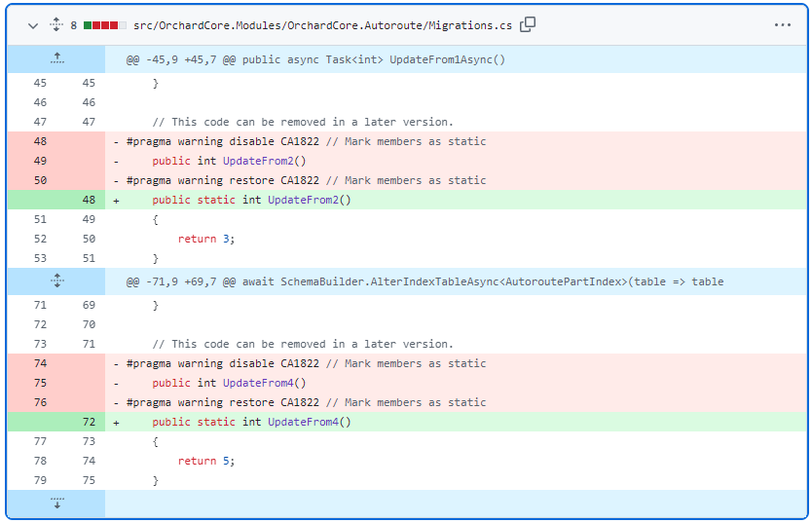Copy the Migrations.cs file path

528,24
